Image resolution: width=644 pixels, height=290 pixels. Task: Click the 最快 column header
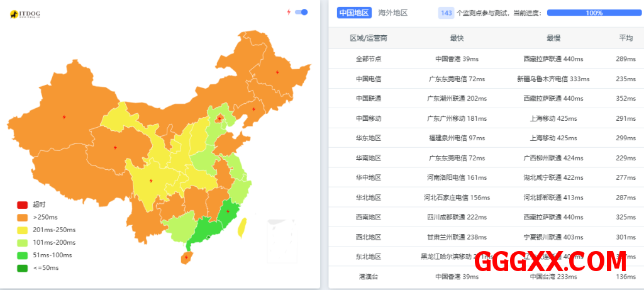coord(457,38)
